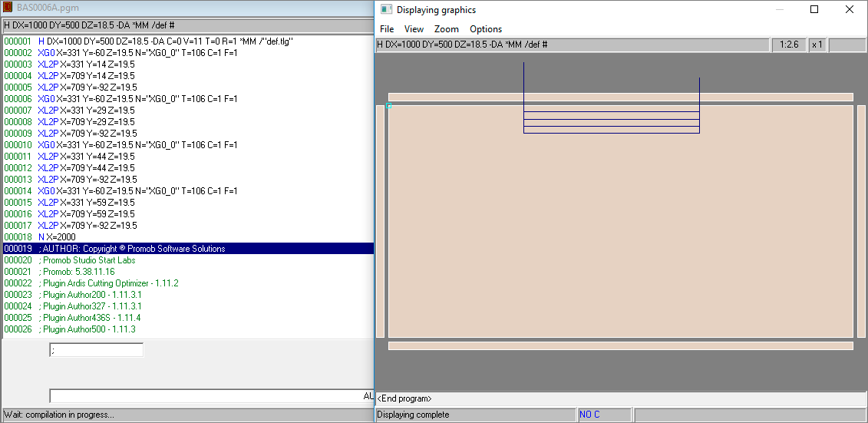
Task: Select line 000013 XL2P command
Action: pos(188,180)
